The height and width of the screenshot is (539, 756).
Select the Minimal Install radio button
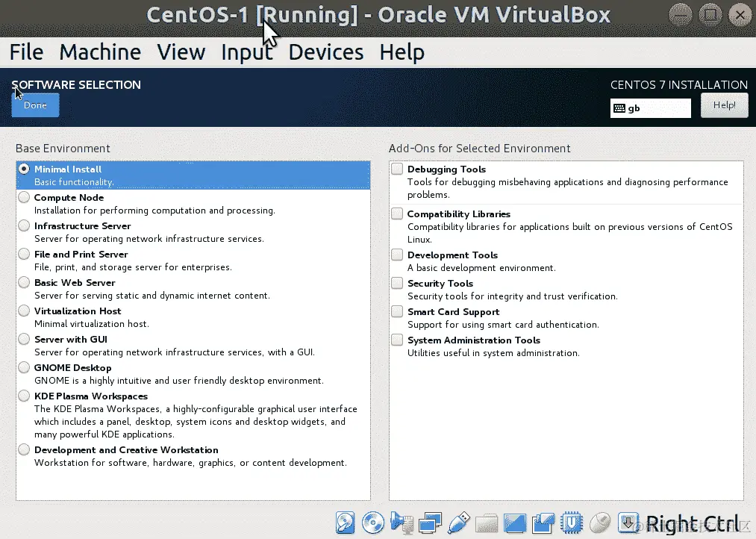coord(24,169)
